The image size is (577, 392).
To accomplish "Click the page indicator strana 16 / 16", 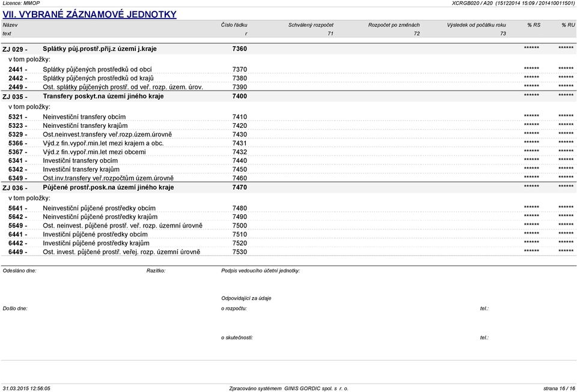I will click(559, 388).
